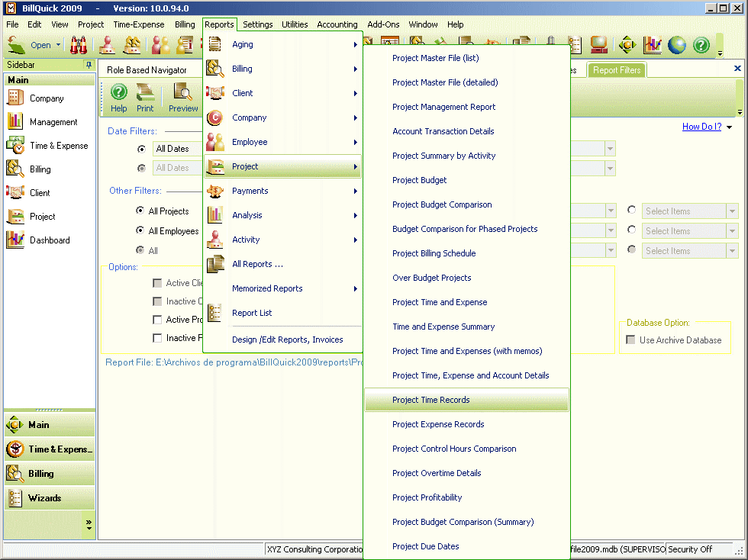Image resolution: width=748 pixels, height=560 pixels.
Task: Expand sidebar section chevrons at the bottom
Action: [x=89, y=524]
